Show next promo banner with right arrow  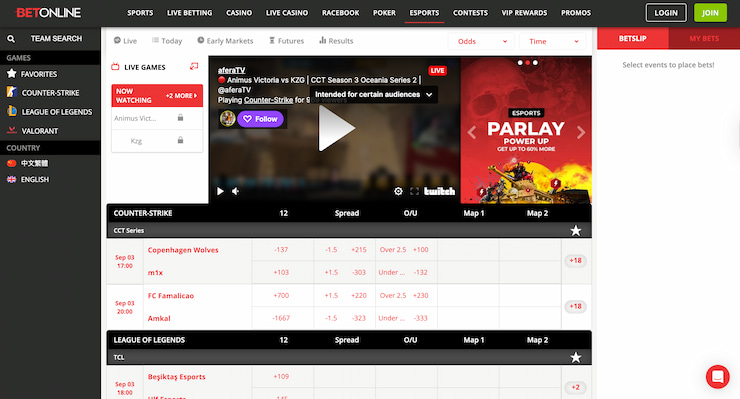[581, 132]
